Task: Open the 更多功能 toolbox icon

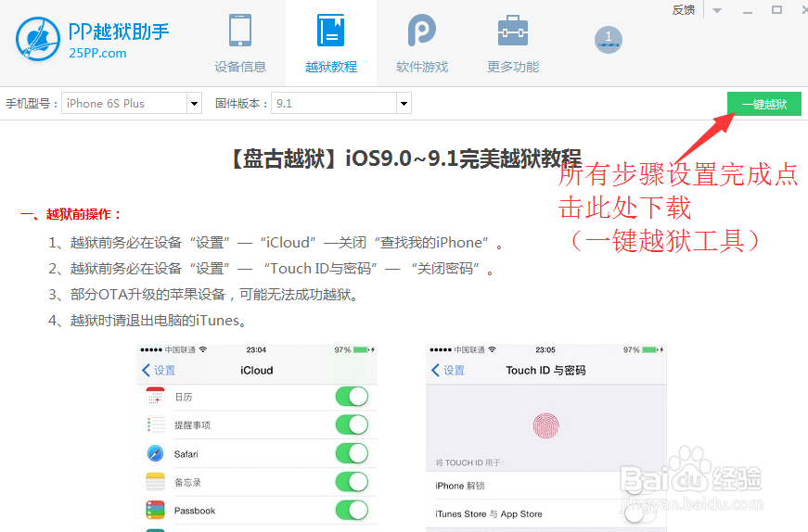Action: pyautogui.click(x=513, y=31)
